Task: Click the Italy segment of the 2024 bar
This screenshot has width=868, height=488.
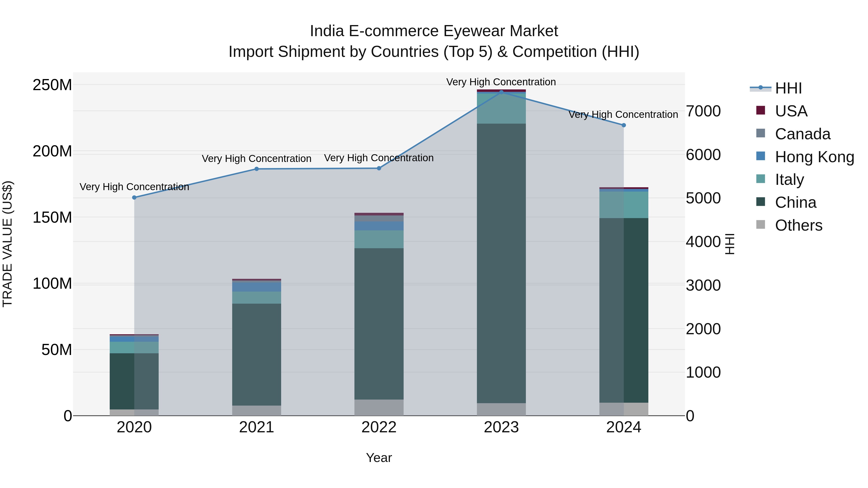Action: (623, 205)
